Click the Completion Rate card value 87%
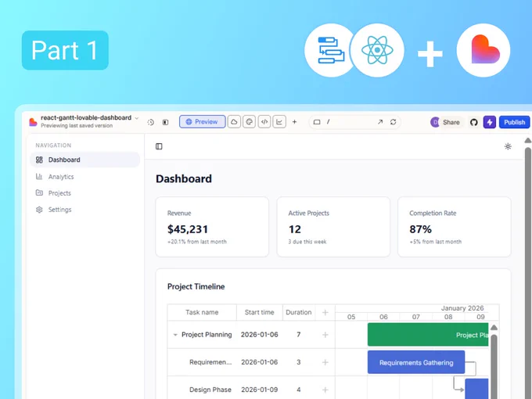Screen dimensions: 532x399 421,229
